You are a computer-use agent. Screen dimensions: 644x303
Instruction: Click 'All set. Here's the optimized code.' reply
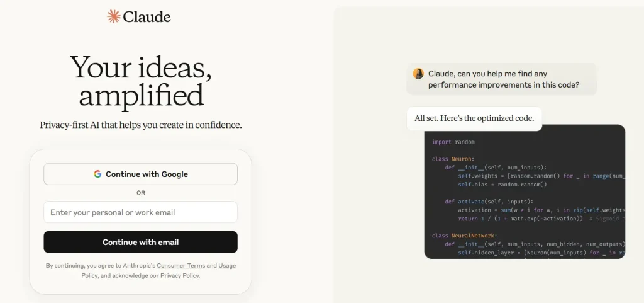coord(474,118)
